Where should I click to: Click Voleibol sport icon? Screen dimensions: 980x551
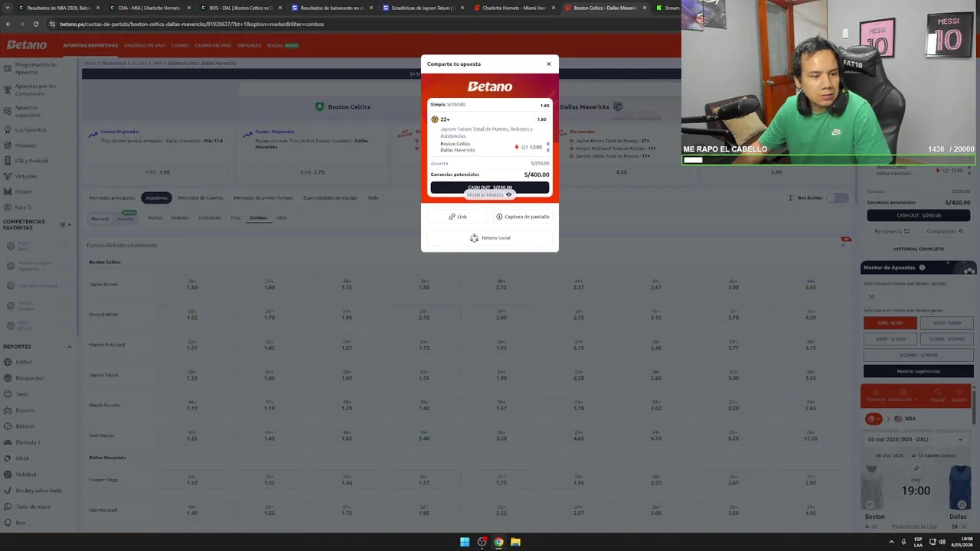click(8, 474)
